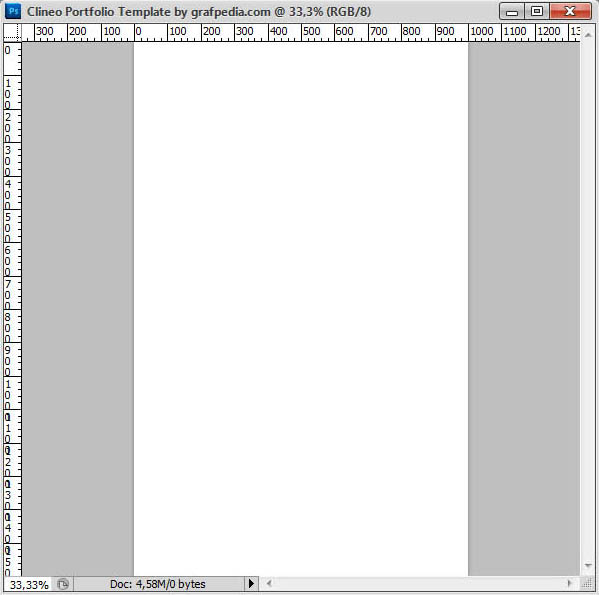Click the zoom percentage field 33,33%
Viewport: 599px width, 595px height.
pyautogui.click(x=28, y=584)
